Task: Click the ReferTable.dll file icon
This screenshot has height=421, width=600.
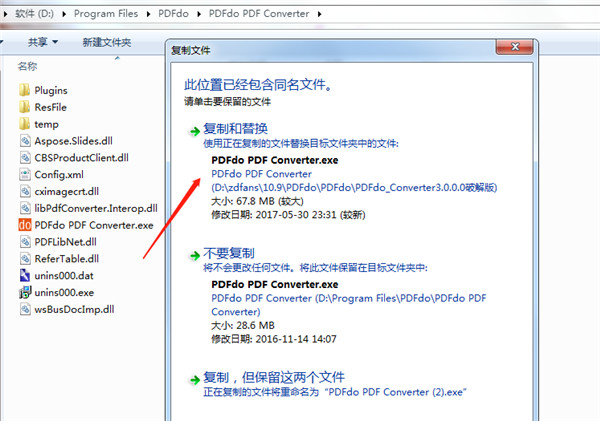Action: point(25,259)
